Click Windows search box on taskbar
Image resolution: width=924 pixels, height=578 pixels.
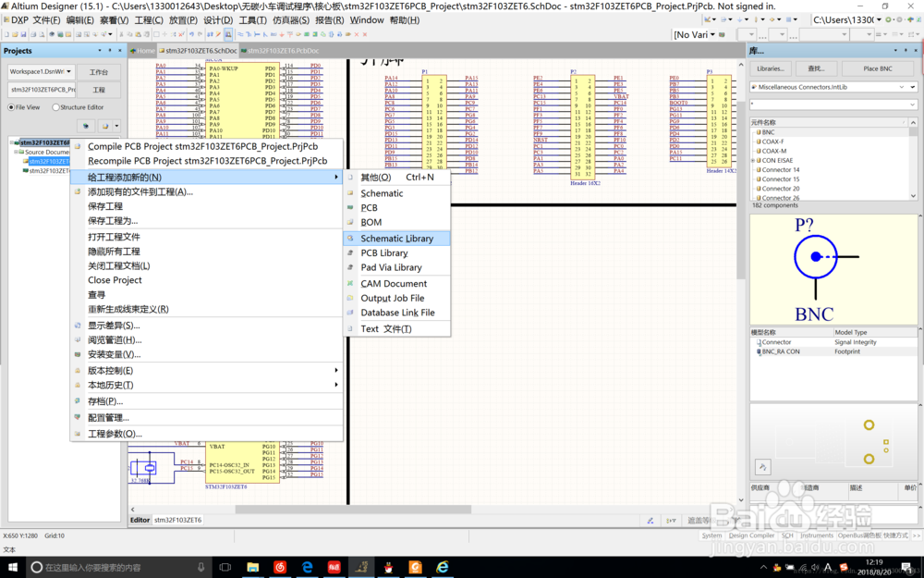pyautogui.click(x=118, y=568)
